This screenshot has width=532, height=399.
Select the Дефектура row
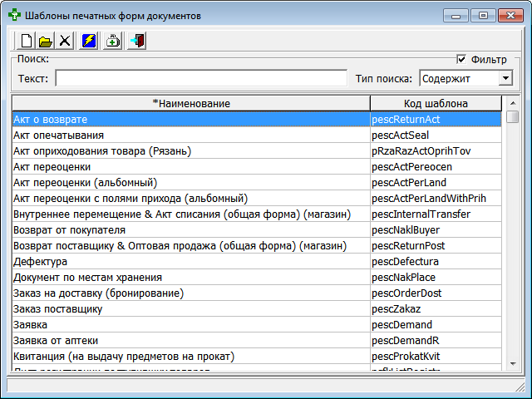tap(190, 262)
